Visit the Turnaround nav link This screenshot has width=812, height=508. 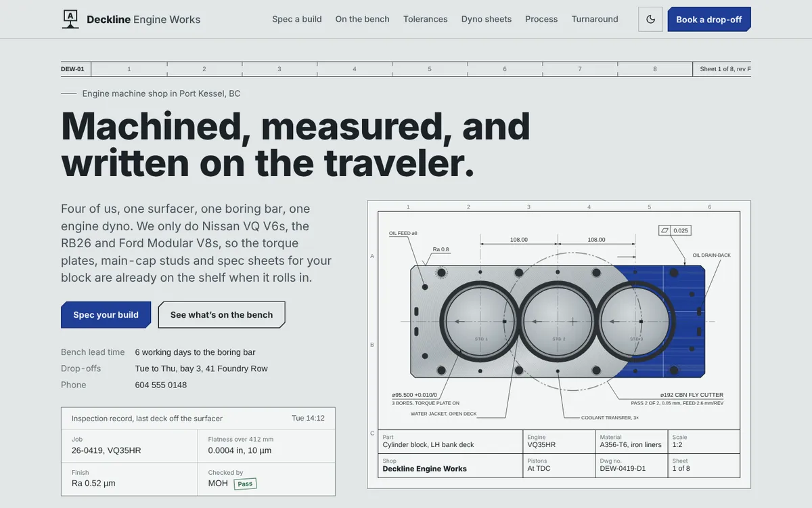[595, 19]
